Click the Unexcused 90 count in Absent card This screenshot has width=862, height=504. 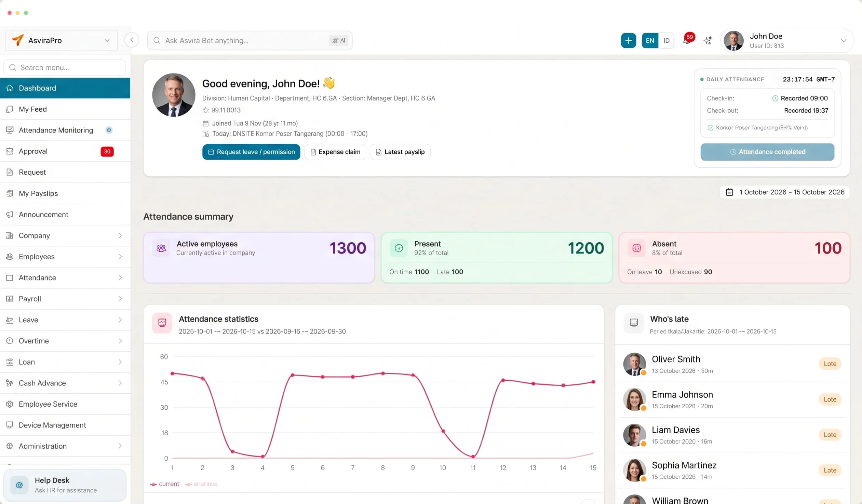click(x=691, y=272)
